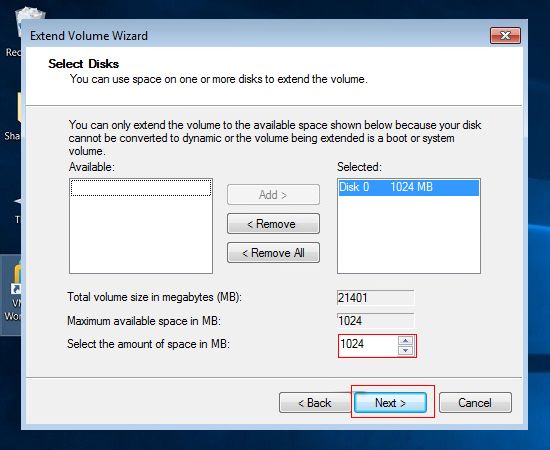Screen dimensions: 550x450
Task: Select Disk 0 1024 MB in Selected list
Action: pos(409,187)
